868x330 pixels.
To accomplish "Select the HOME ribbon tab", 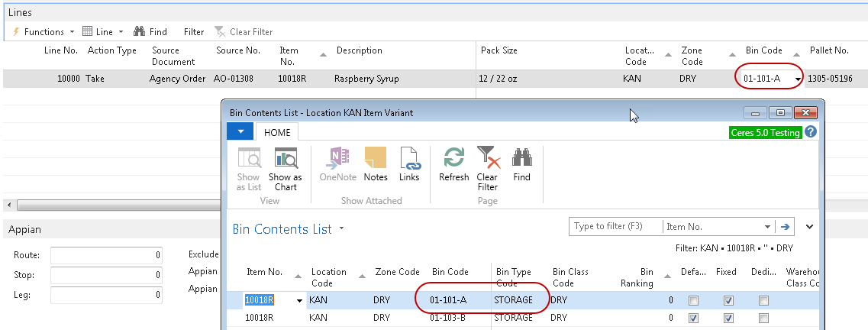I will [277, 132].
